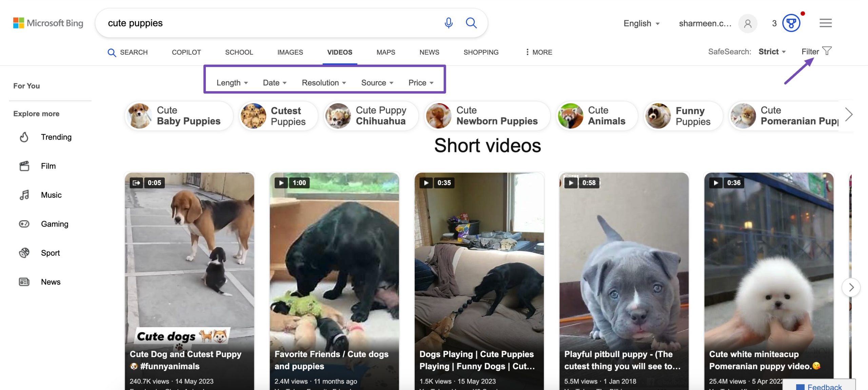The width and height of the screenshot is (868, 390).
Task: Switch to the SHOPPING tab
Action: [x=481, y=52]
